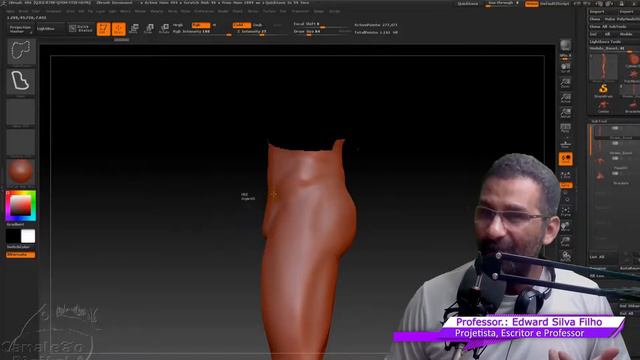This screenshot has height=360, width=640.
Task: Click the Zoom canvas icon
Action: click(565, 83)
